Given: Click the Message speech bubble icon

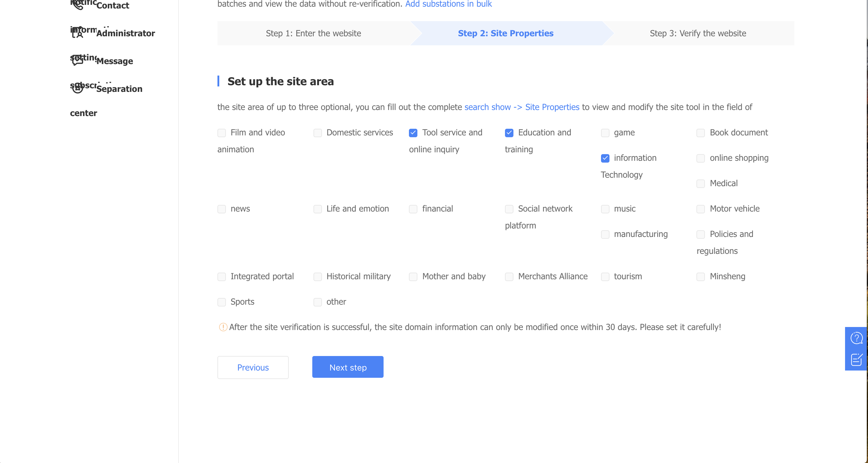Looking at the screenshot, I should 78,61.
